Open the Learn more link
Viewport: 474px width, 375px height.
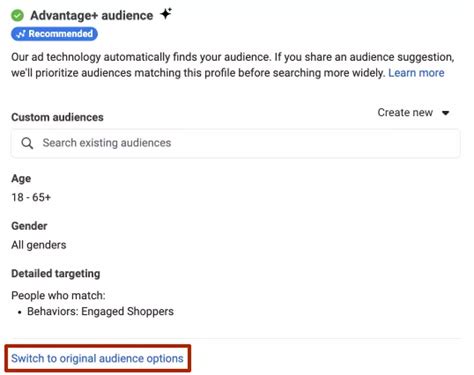pyautogui.click(x=416, y=73)
